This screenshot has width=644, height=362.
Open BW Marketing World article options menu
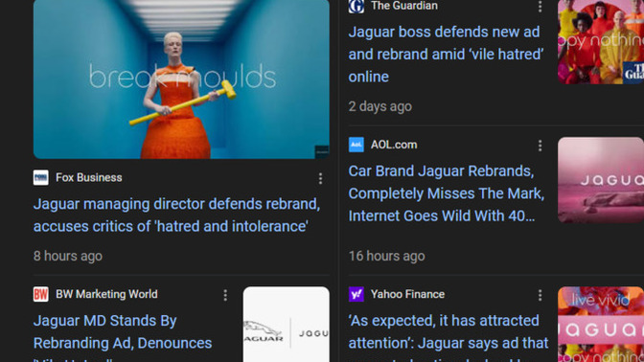(225, 295)
